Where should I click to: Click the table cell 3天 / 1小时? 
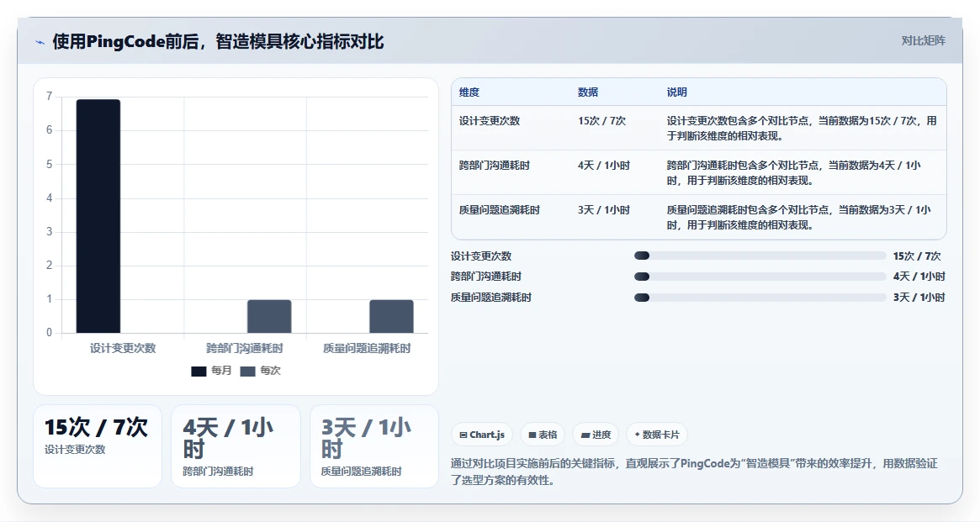(x=604, y=210)
